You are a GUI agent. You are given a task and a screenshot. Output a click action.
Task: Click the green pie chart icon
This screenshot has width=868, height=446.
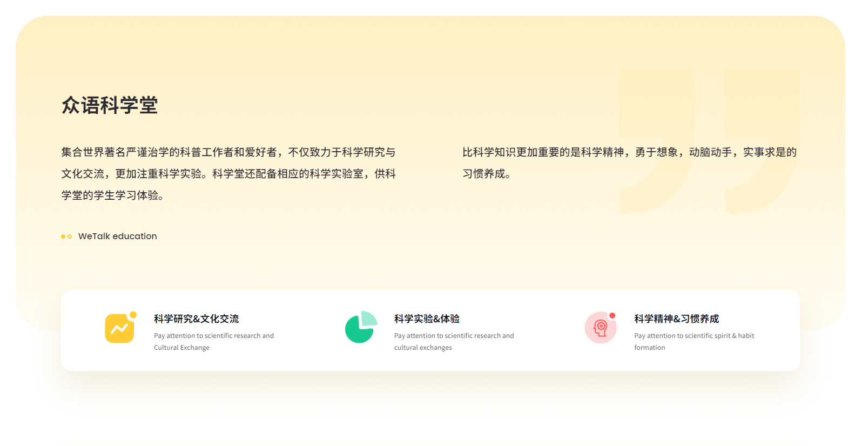pyautogui.click(x=361, y=327)
